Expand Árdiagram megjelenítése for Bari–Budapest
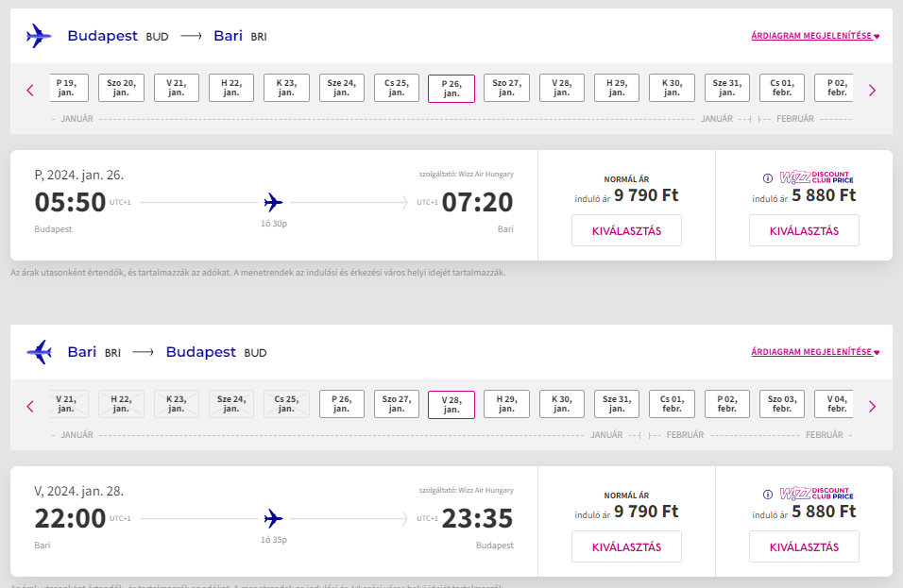Screen dimensions: 903x588 (815, 352)
